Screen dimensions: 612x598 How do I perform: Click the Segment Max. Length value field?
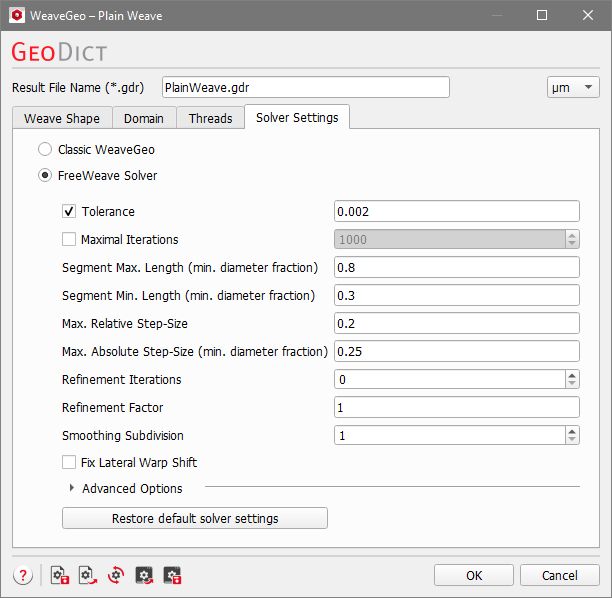click(457, 267)
